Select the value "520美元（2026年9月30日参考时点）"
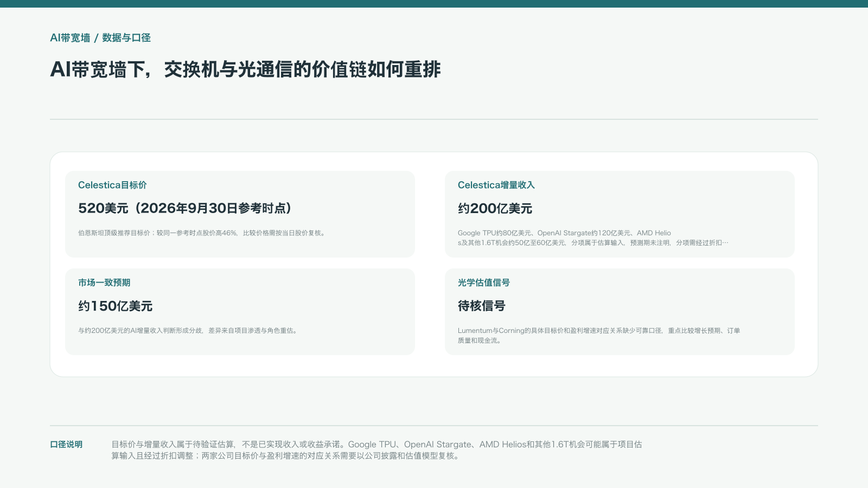The width and height of the screenshot is (868, 488). coord(185,208)
